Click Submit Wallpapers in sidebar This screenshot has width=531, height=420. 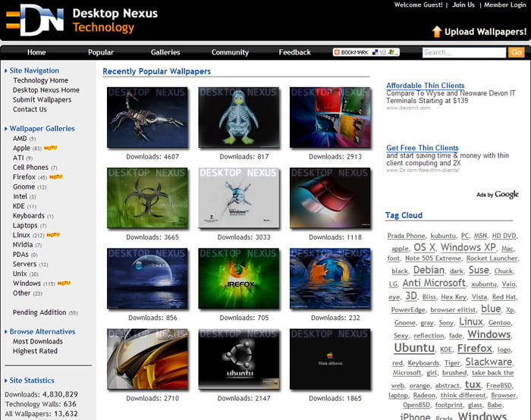(42, 100)
